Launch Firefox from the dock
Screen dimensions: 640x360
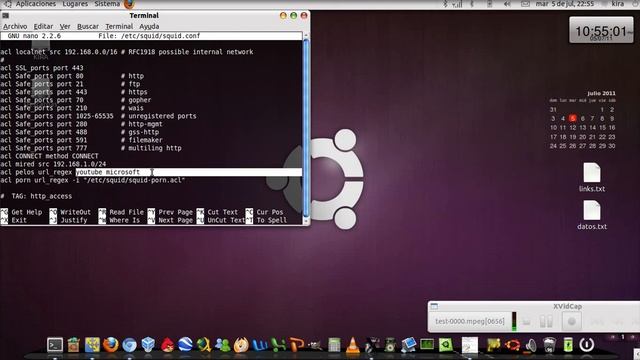110,345
